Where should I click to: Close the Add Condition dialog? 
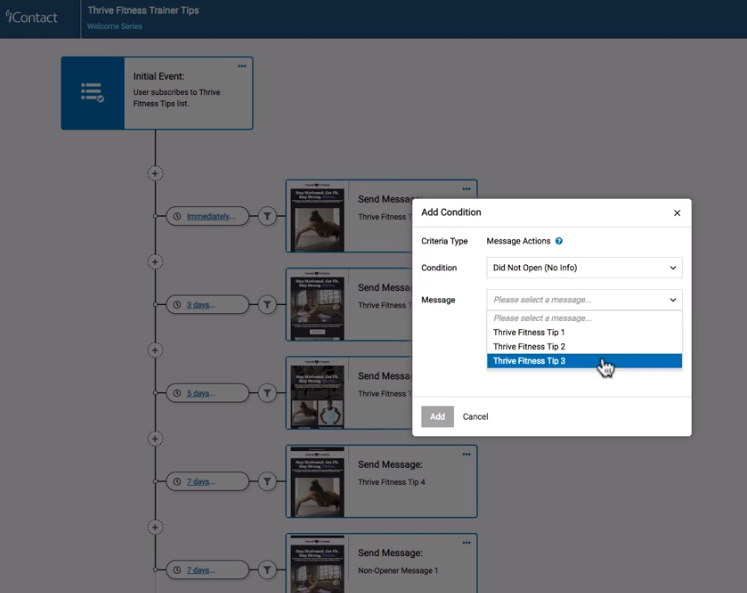click(x=677, y=213)
